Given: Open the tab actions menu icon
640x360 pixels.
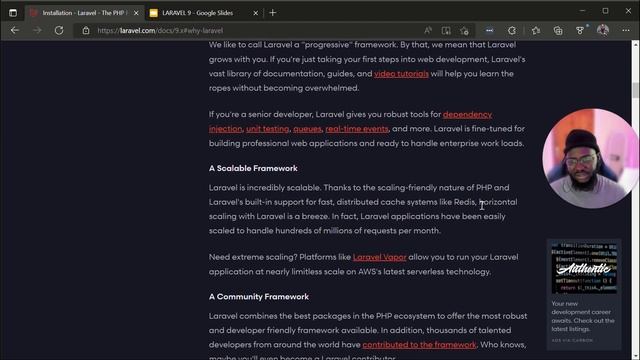Looking at the screenshot, I should pyautogui.click(x=13, y=13).
